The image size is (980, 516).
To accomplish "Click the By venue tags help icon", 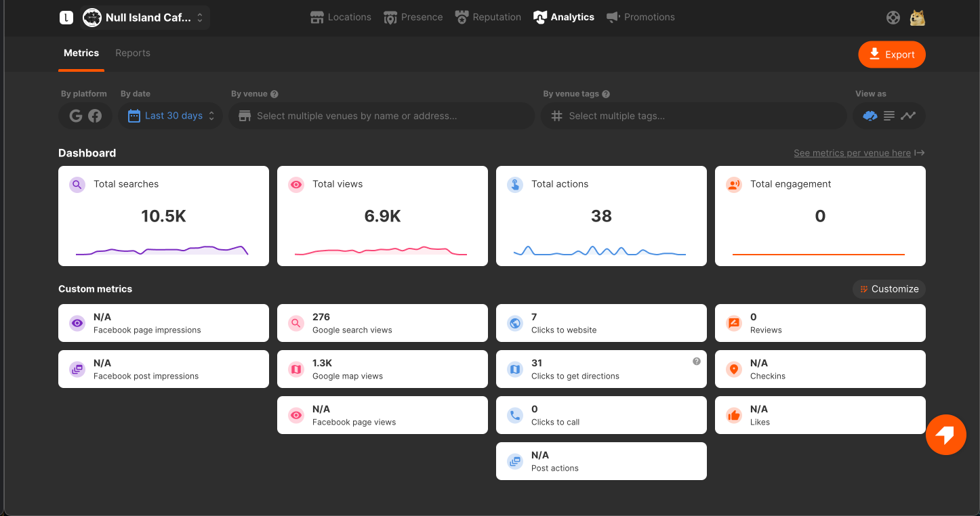I will pos(606,94).
